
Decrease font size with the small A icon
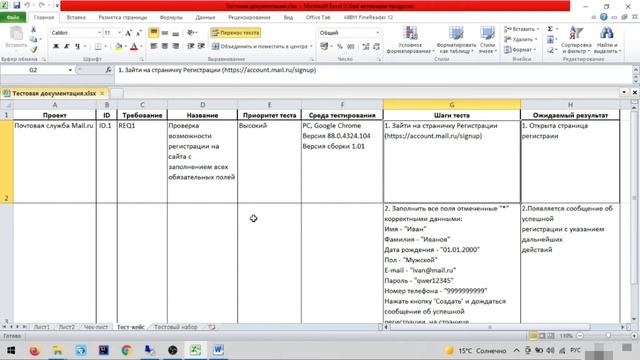138,33
